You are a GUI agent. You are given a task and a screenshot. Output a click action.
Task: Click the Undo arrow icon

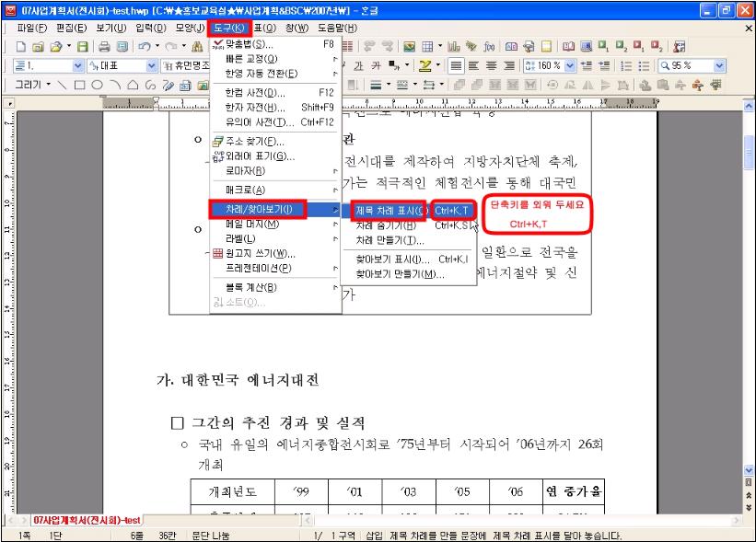pos(145,47)
